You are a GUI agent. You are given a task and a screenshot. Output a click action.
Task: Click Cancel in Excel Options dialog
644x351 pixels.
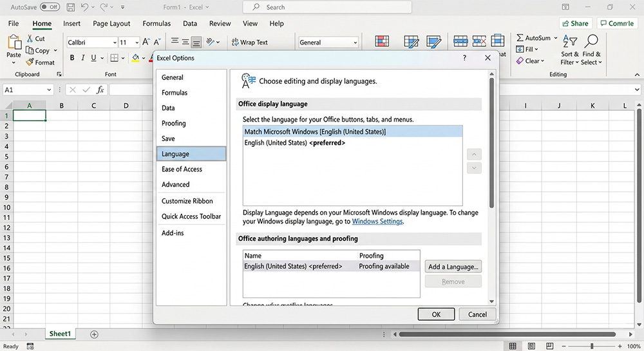477,314
